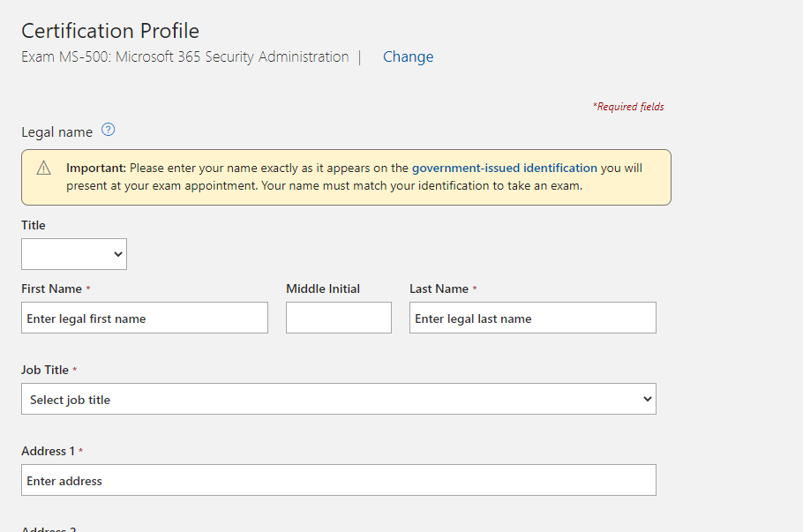Focus the First Name input field
Viewport: 803px width, 532px height.
pos(145,318)
